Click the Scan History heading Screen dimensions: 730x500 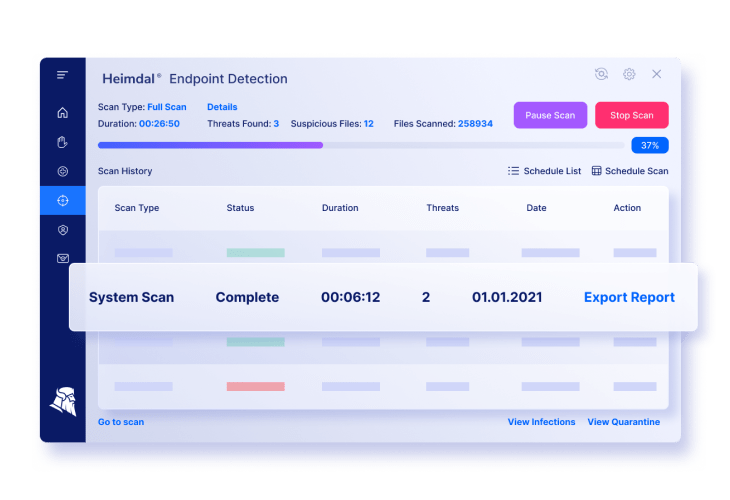pos(125,171)
